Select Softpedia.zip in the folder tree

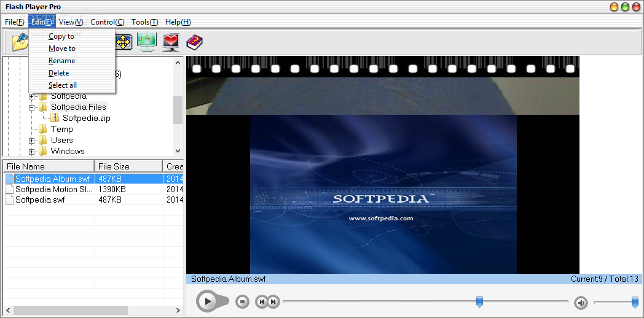86,118
